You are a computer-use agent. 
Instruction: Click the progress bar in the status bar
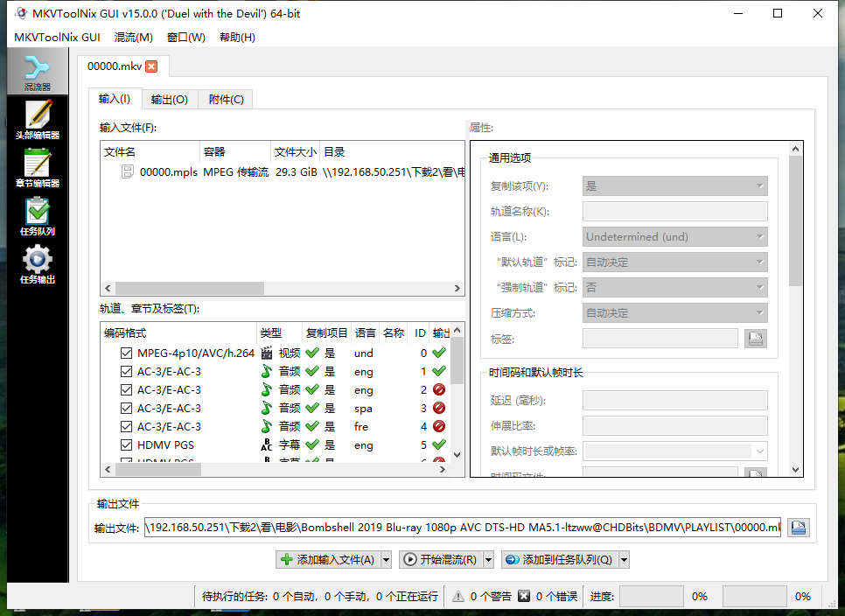(652, 596)
